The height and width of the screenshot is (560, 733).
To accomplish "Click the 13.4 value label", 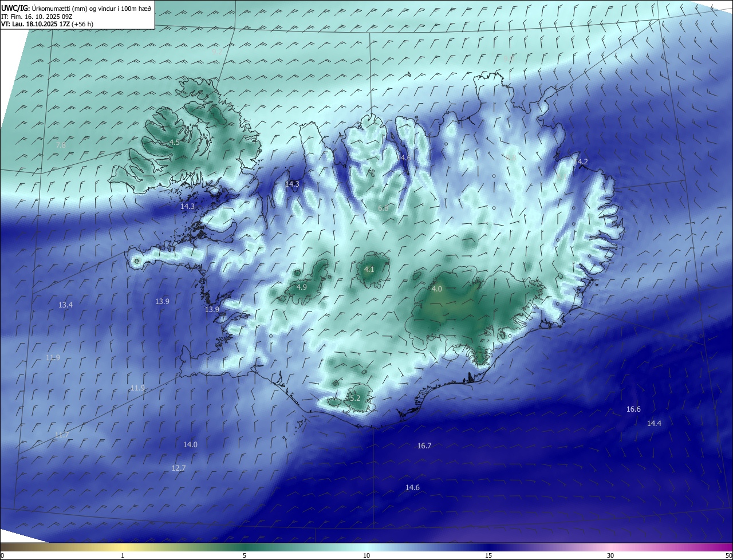I will pyautogui.click(x=65, y=305).
